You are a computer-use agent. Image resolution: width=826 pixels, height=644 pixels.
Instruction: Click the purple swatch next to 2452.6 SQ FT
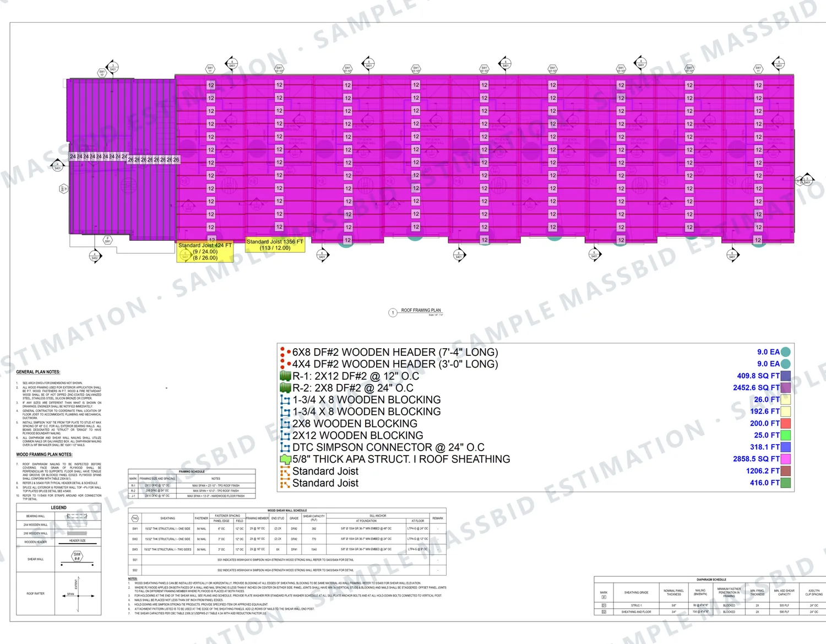pos(786,388)
